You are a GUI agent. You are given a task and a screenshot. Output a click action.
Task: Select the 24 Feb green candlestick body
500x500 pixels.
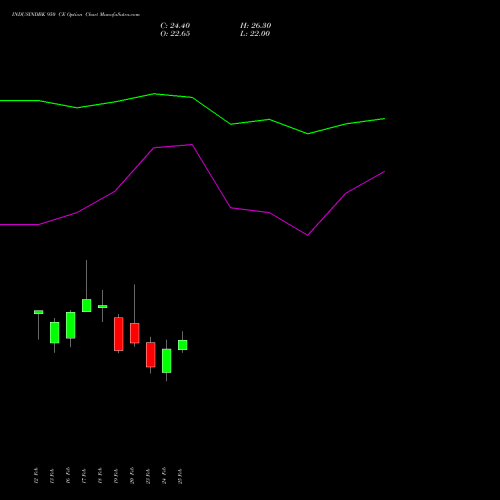(x=167, y=361)
